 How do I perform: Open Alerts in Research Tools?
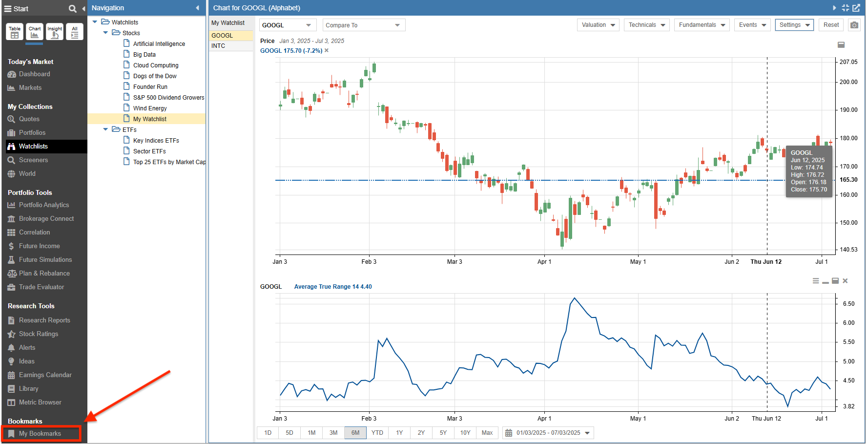click(21, 348)
